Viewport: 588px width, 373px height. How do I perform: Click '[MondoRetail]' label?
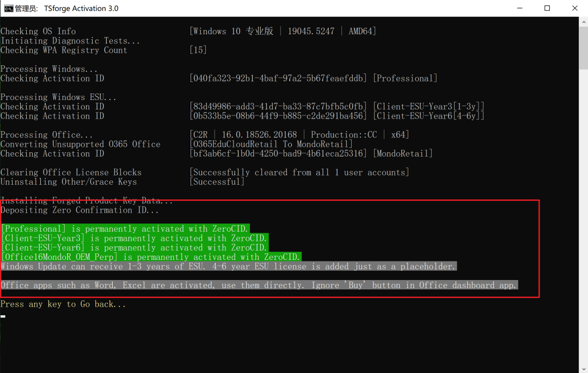tap(403, 153)
